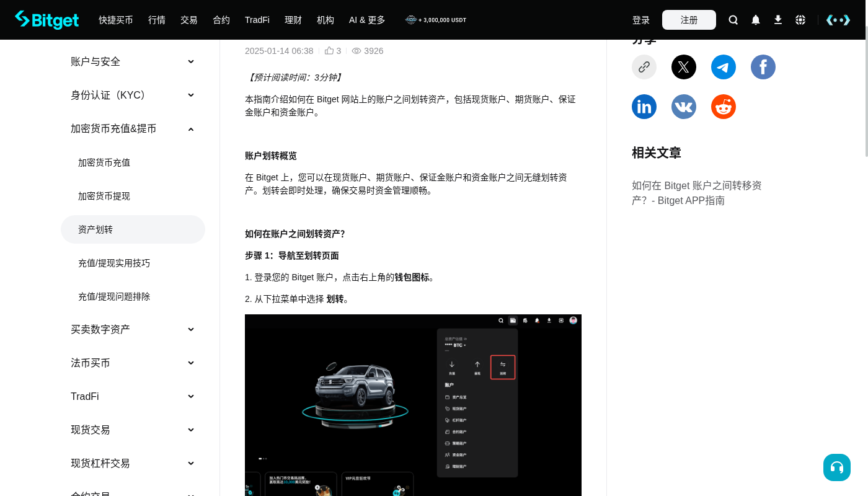Open the 合约 menu
The image size is (868, 496).
(221, 20)
